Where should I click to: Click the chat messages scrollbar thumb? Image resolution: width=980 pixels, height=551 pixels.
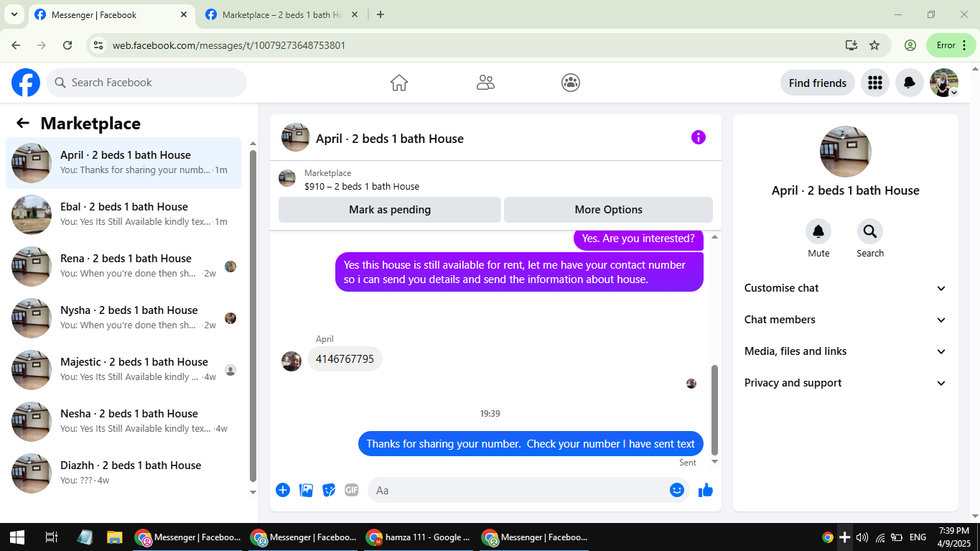(714, 409)
